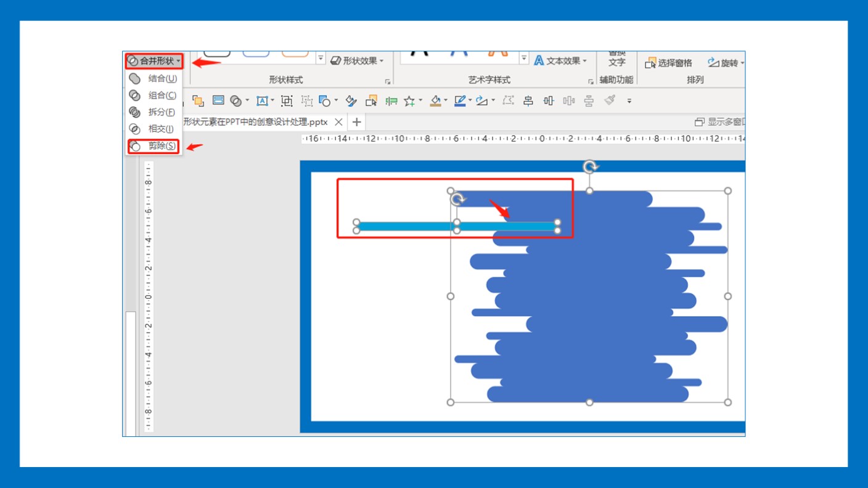
Task: Choose 剪除(S) subtract from merge menu
Action: 154,146
